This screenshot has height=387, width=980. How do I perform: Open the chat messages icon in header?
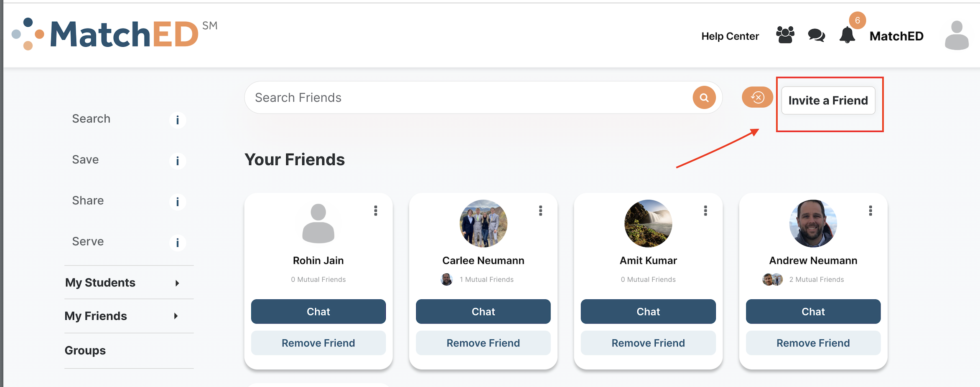816,35
